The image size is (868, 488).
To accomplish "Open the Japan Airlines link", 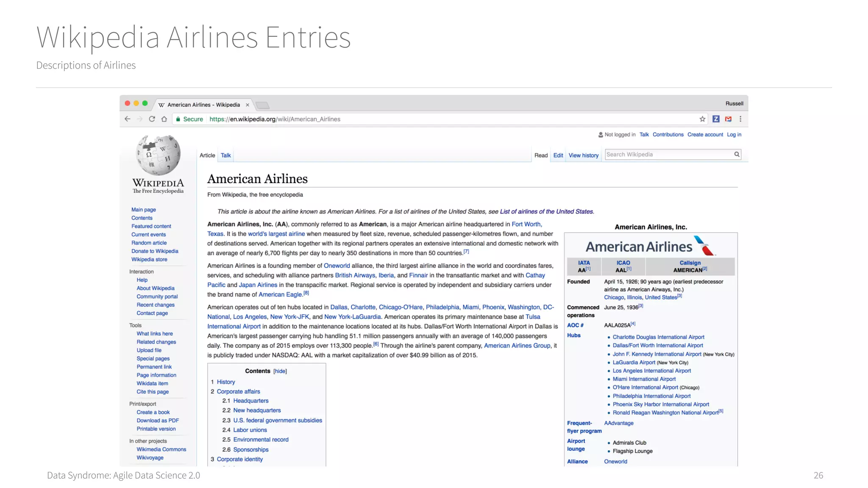I will point(258,285).
